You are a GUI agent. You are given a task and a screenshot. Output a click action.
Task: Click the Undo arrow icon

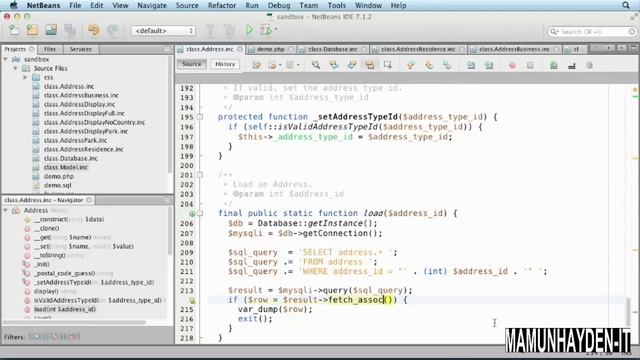[x=94, y=30]
